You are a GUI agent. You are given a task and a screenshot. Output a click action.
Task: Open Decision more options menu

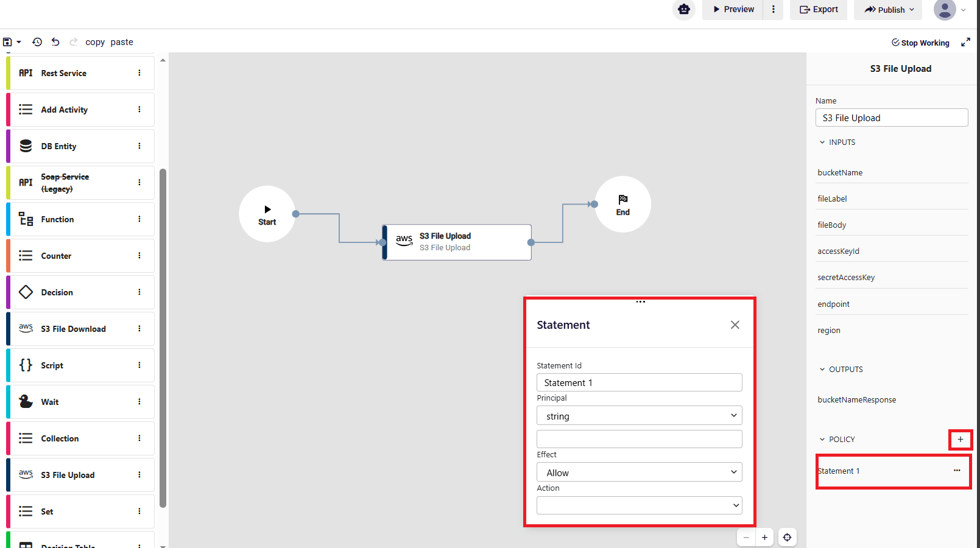(139, 292)
